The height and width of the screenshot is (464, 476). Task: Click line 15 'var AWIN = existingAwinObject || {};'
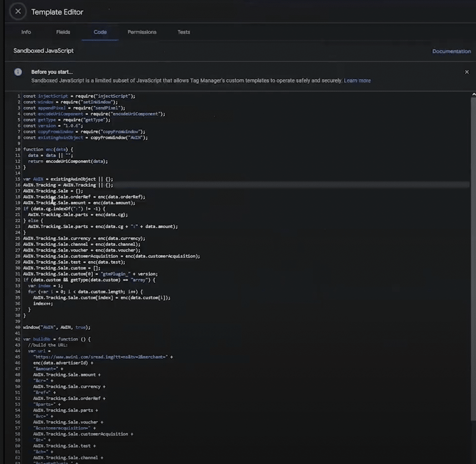(68, 179)
